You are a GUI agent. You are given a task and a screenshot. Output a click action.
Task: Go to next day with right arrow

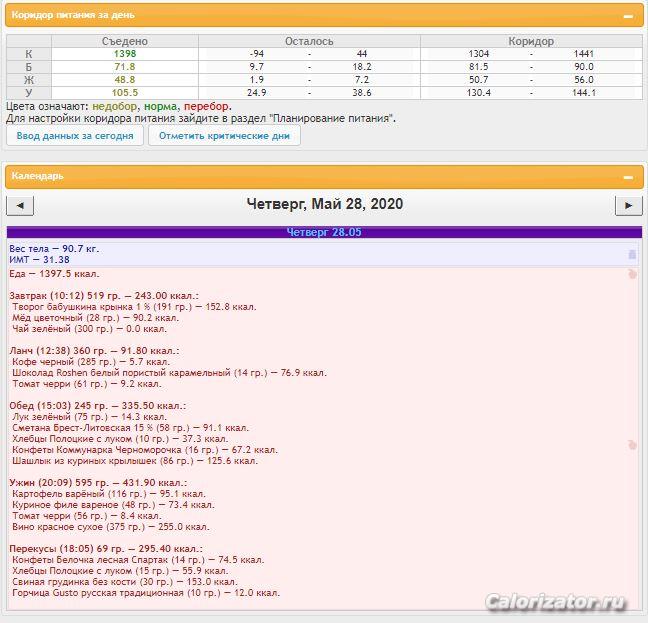(x=627, y=206)
